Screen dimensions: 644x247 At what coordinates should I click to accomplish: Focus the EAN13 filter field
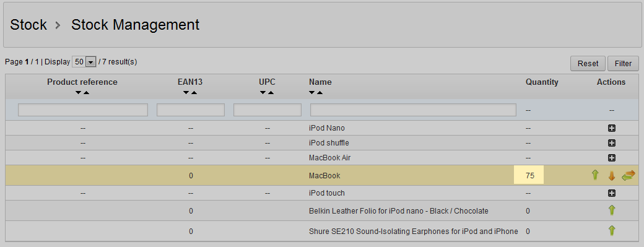pyautogui.click(x=191, y=110)
